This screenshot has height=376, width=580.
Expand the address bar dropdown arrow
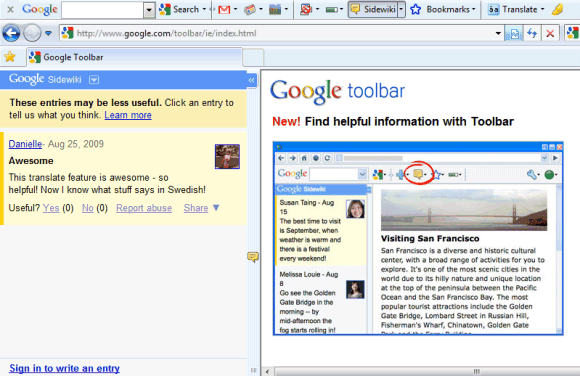tap(498, 33)
